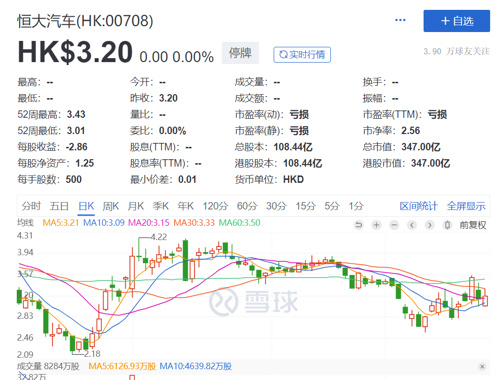Switch to 15分 interval tab

(x=305, y=206)
